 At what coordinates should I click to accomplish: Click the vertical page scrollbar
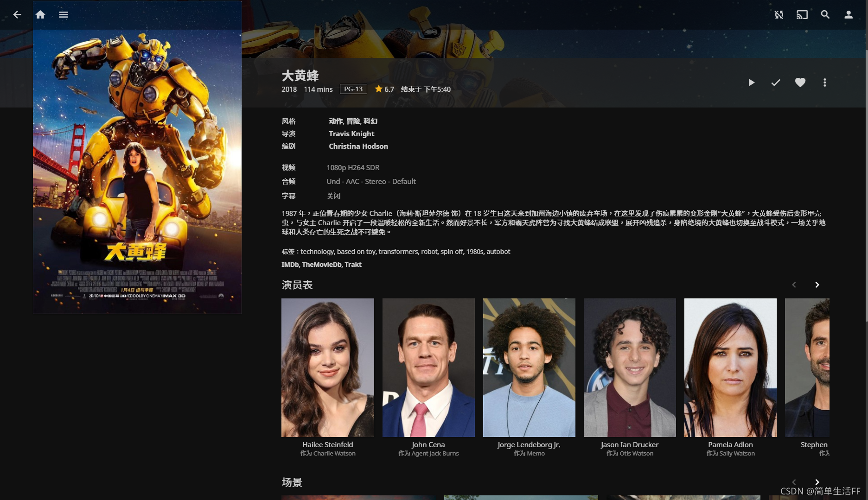pyautogui.click(x=866, y=185)
